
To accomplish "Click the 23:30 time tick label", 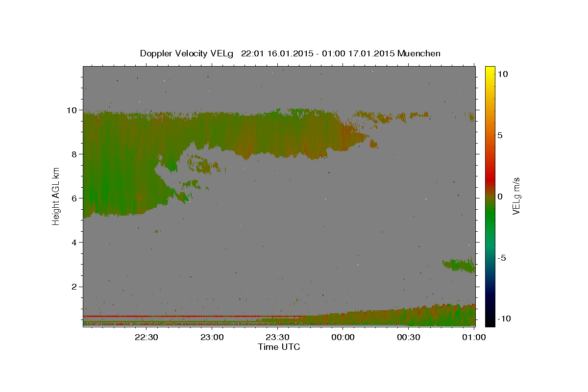I will 277,337.
